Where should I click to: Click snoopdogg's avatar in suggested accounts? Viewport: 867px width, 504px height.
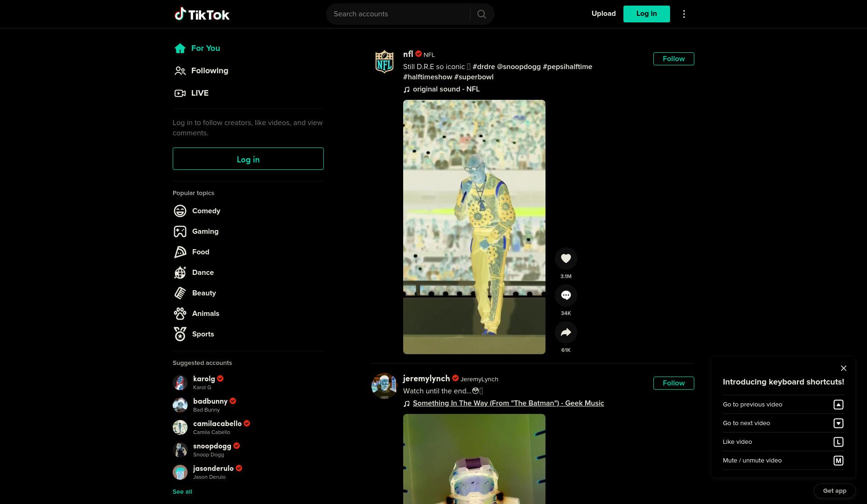(180, 450)
